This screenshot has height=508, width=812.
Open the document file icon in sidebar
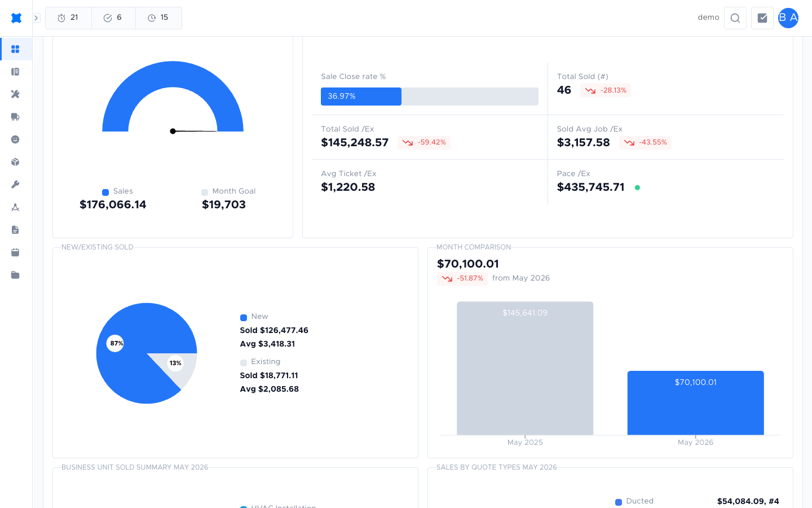pos(15,230)
